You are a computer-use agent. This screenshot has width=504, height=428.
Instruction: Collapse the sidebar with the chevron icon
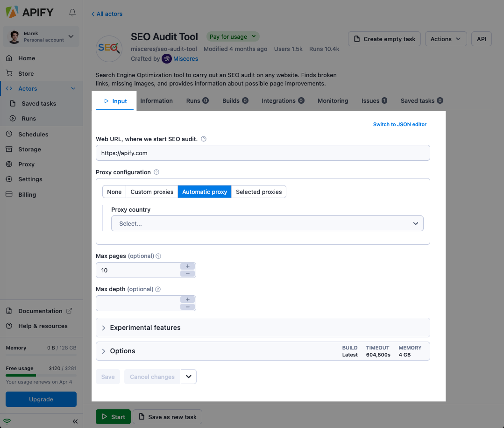[75, 421]
